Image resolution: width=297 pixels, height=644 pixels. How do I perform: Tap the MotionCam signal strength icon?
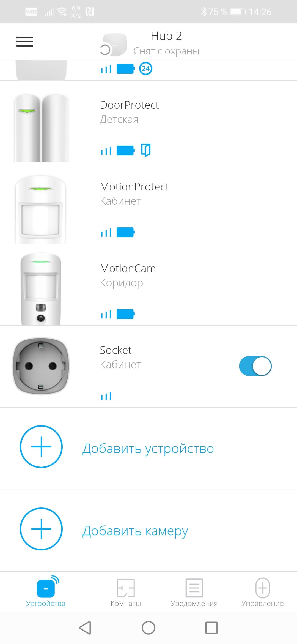coord(106,314)
